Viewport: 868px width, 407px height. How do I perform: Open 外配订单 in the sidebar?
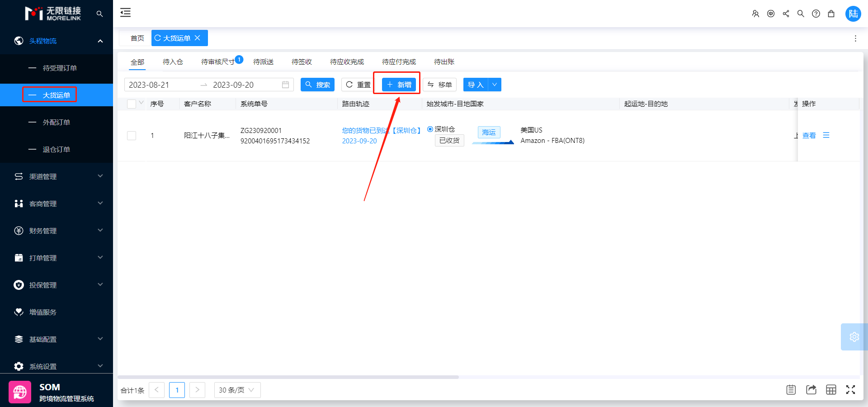[x=57, y=122]
